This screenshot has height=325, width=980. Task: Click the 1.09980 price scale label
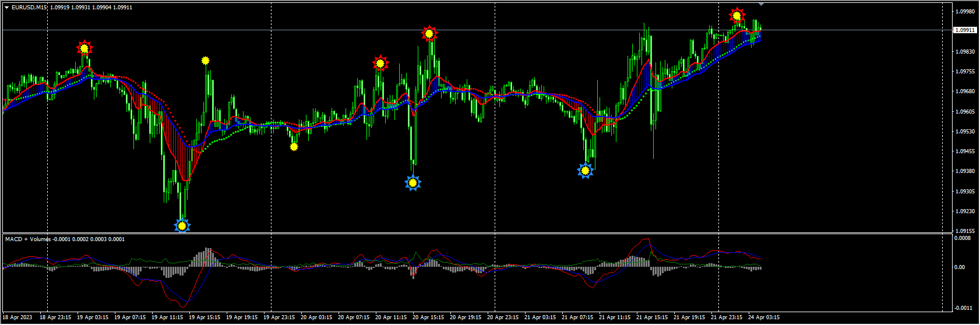[x=965, y=11]
